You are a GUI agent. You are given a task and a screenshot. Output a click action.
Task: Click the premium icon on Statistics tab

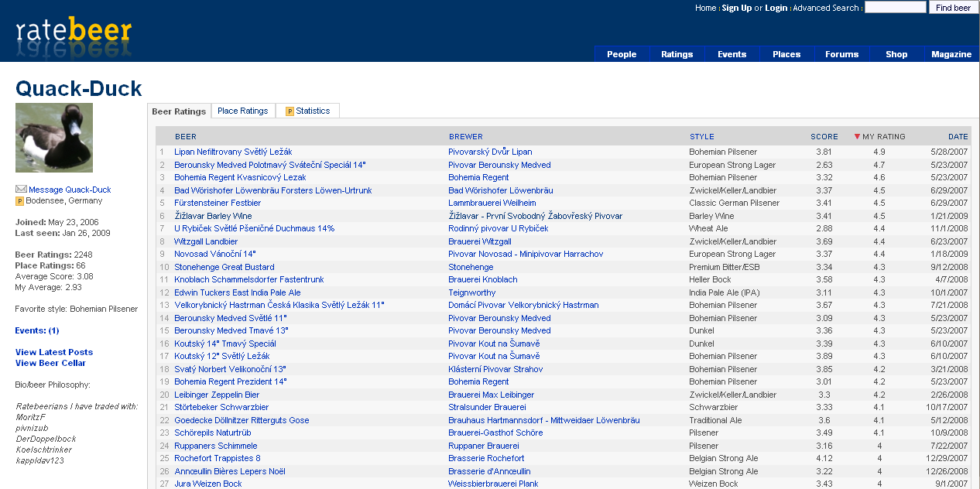[290, 111]
